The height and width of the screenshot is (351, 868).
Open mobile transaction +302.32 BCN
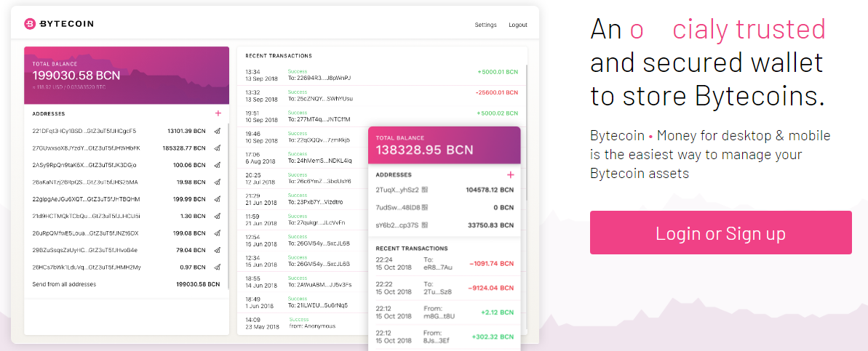coord(445,336)
